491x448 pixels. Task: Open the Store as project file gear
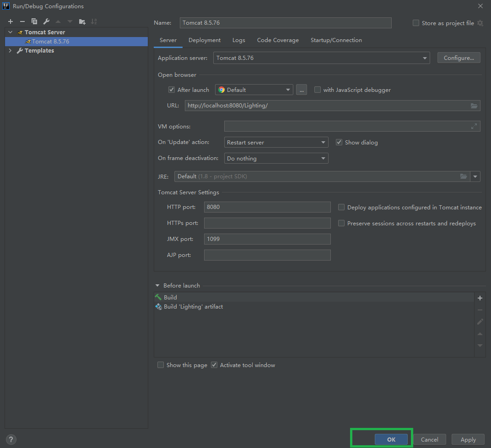coord(480,23)
